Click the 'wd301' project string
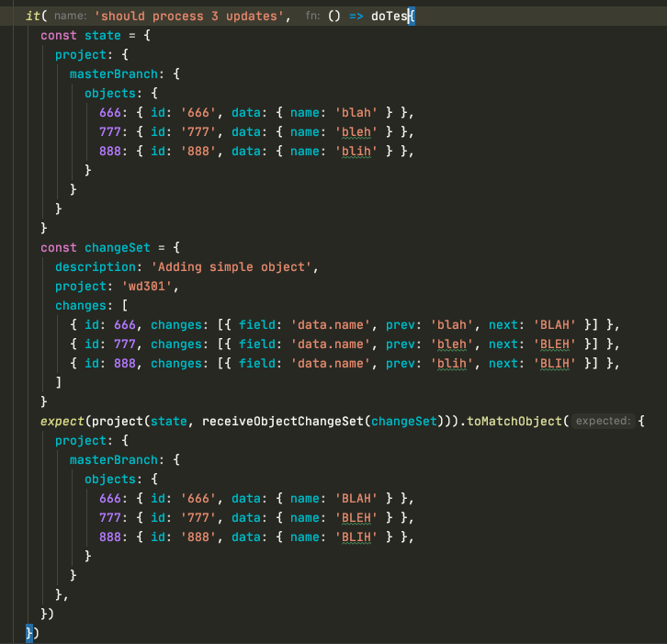The width and height of the screenshot is (667, 644). (147, 287)
